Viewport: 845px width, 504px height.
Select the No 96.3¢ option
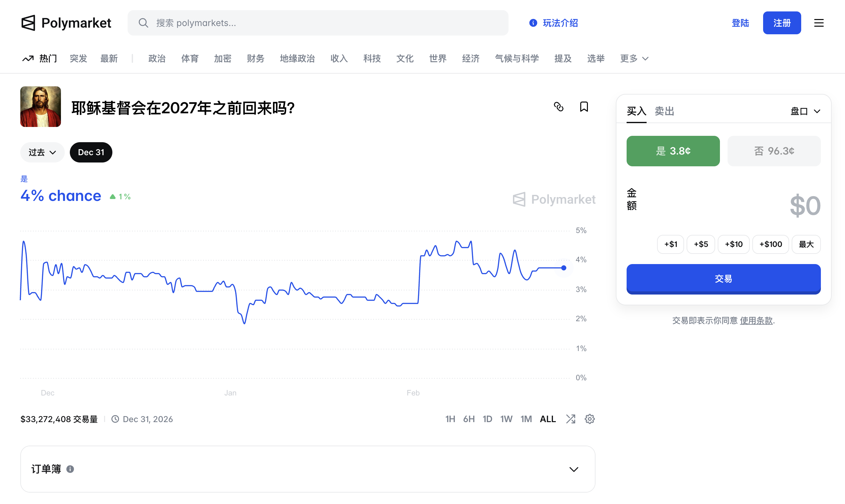tap(774, 151)
